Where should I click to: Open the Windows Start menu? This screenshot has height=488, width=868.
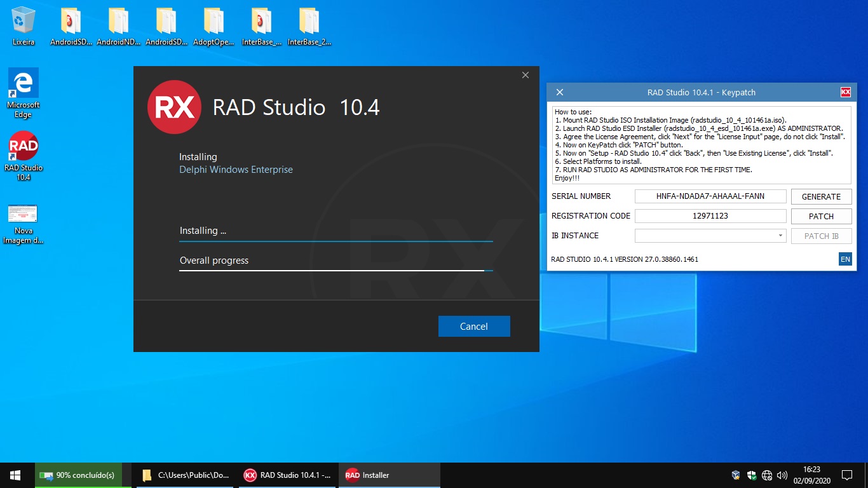[x=15, y=475]
